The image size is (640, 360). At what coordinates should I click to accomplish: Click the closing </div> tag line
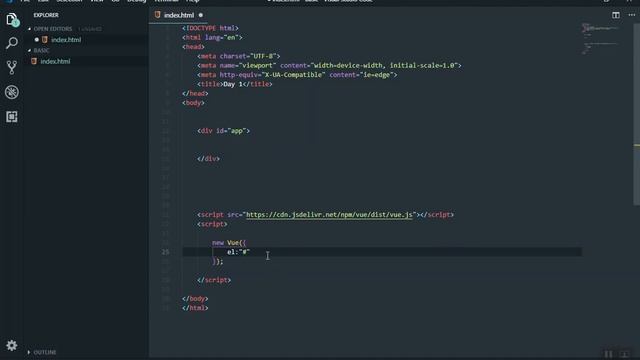(209, 159)
